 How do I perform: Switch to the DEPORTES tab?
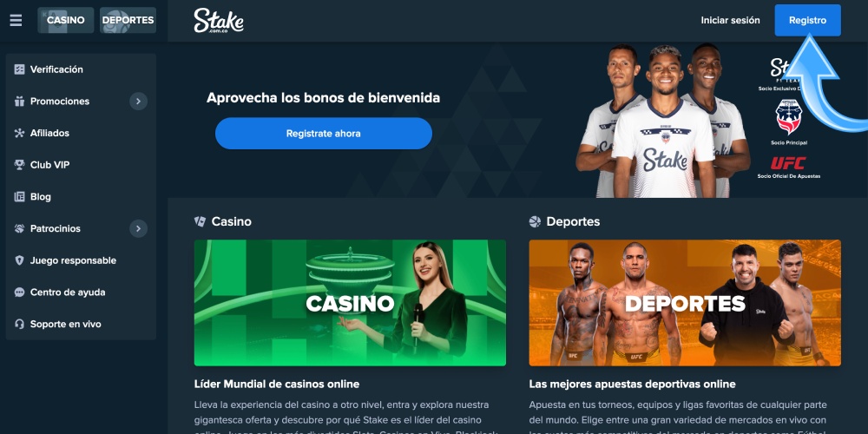click(128, 20)
